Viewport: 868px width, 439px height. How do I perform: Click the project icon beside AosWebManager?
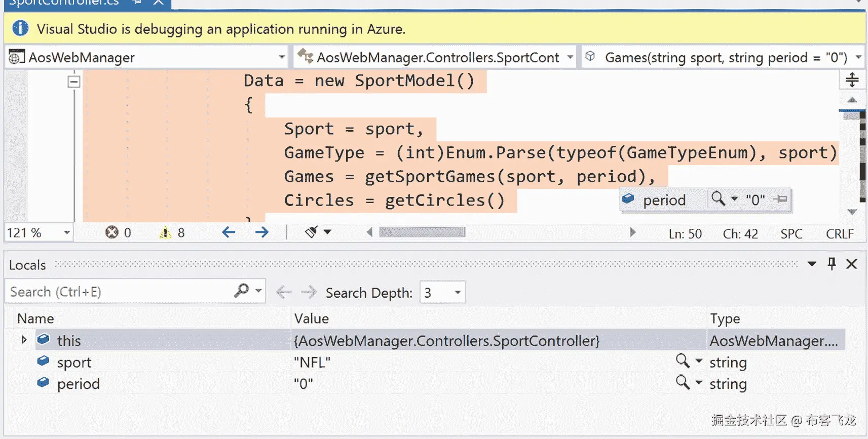(x=16, y=57)
